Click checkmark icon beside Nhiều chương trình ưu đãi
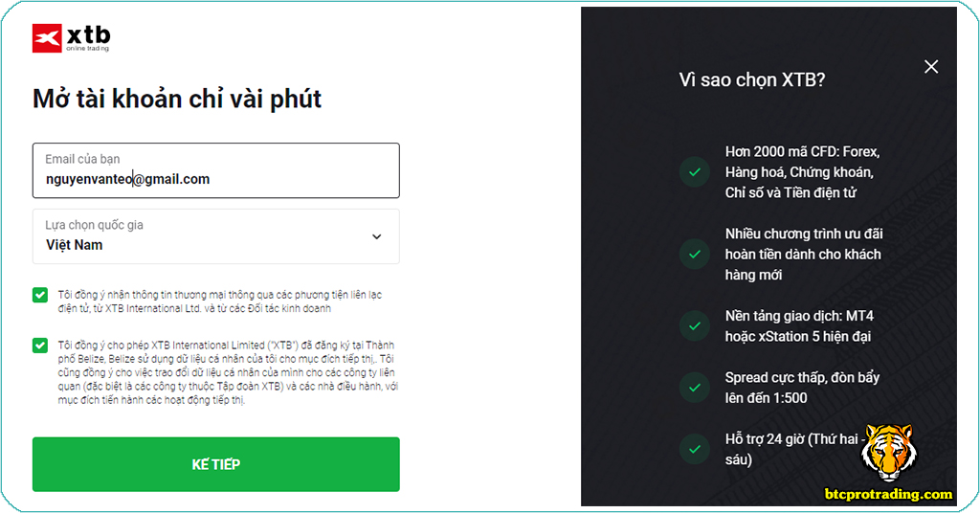Image resolution: width=980 pixels, height=513 pixels. coord(694,254)
